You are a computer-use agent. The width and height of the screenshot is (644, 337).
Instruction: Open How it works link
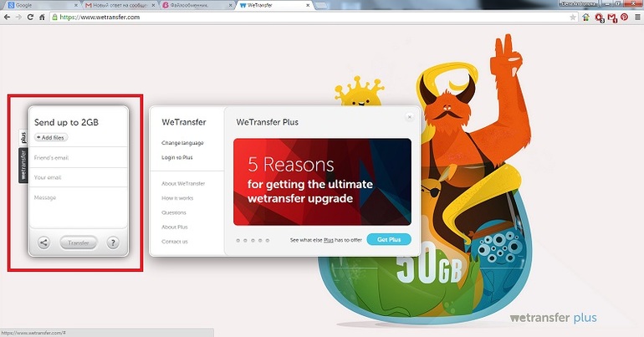[x=177, y=198]
